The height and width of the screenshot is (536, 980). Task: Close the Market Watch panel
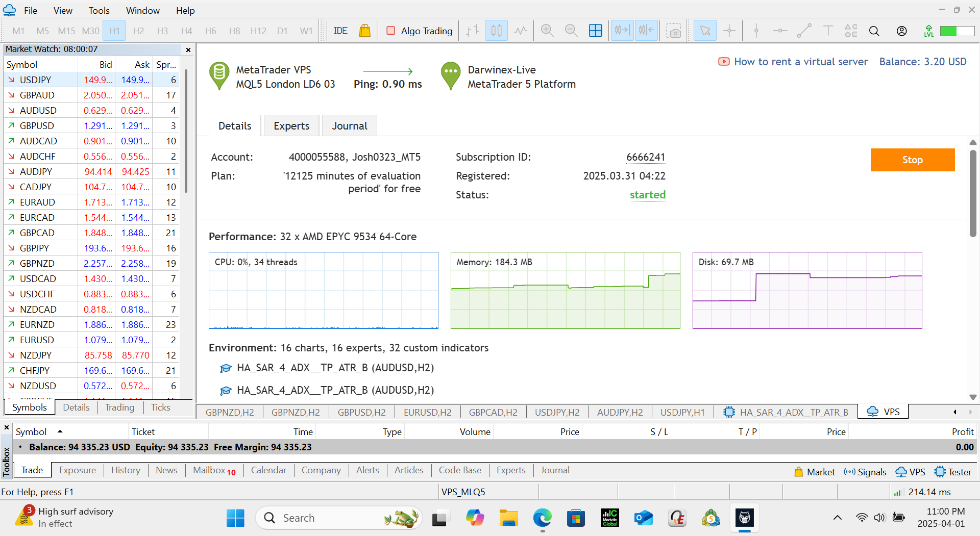[188, 49]
